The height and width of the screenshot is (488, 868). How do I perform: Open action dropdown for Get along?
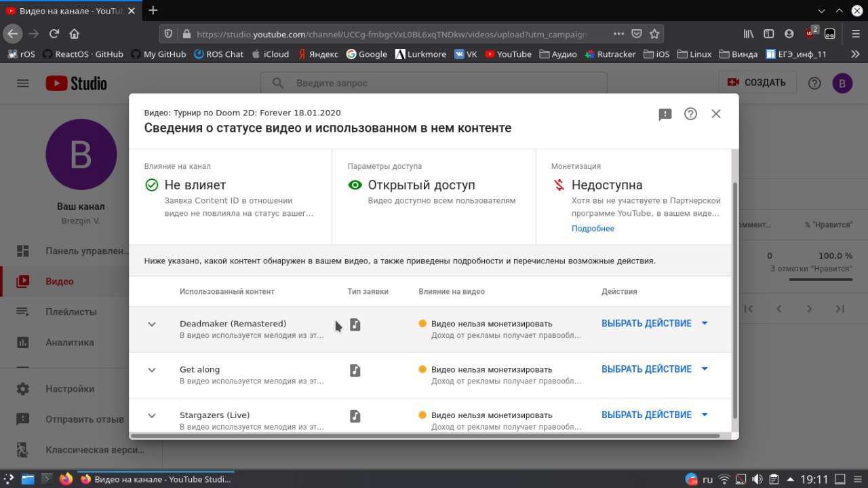(654, 369)
